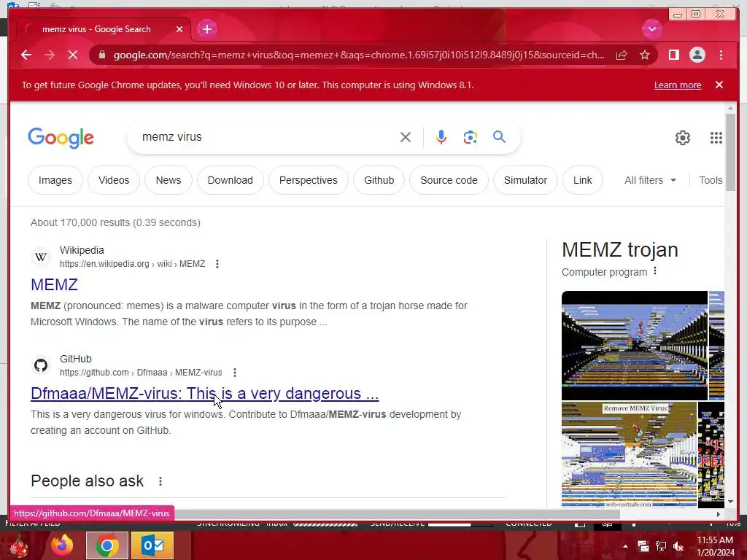
Task: Open Google apps grid
Action: [716, 138]
